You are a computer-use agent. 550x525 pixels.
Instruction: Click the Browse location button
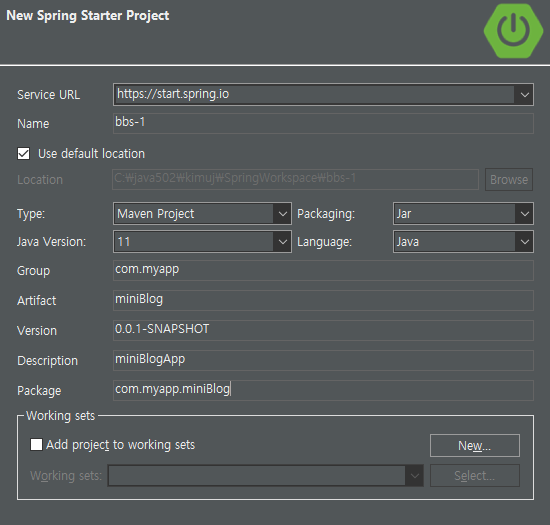pos(509,180)
